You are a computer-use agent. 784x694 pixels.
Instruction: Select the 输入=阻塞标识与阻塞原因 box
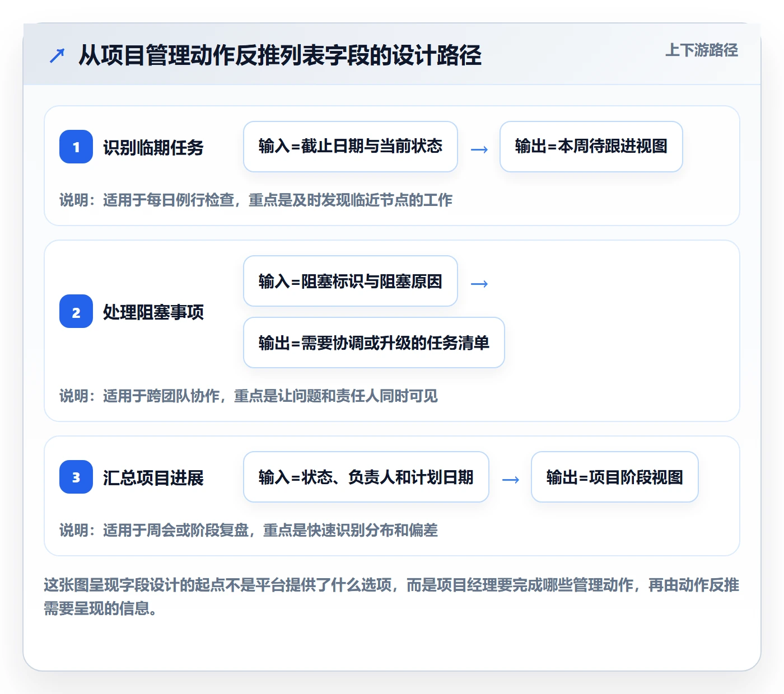(x=351, y=281)
